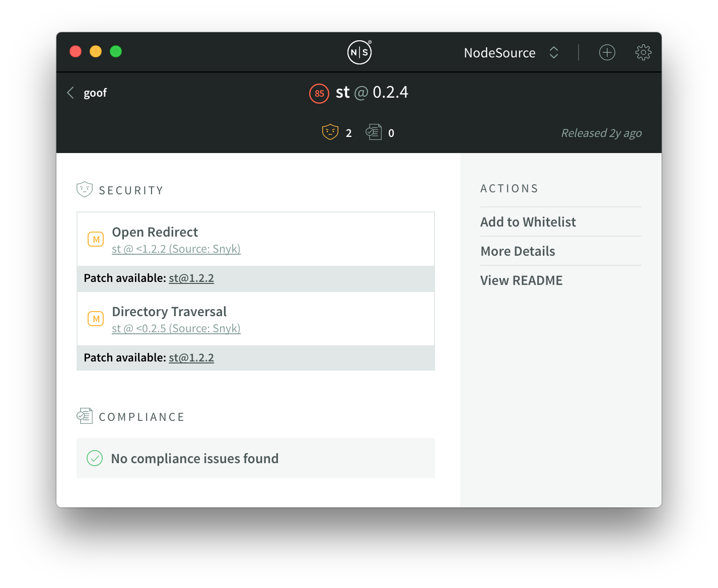Click the NodeSource N|S logo
This screenshot has height=588, width=718.
click(360, 52)
